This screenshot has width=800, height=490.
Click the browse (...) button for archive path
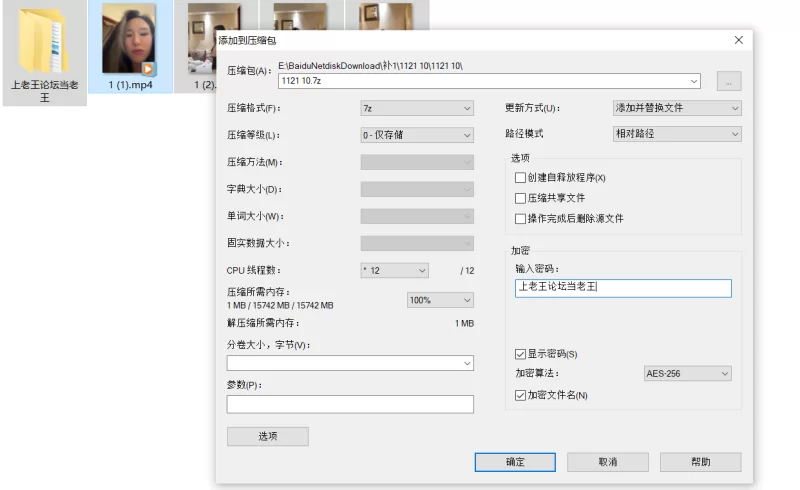729,81
